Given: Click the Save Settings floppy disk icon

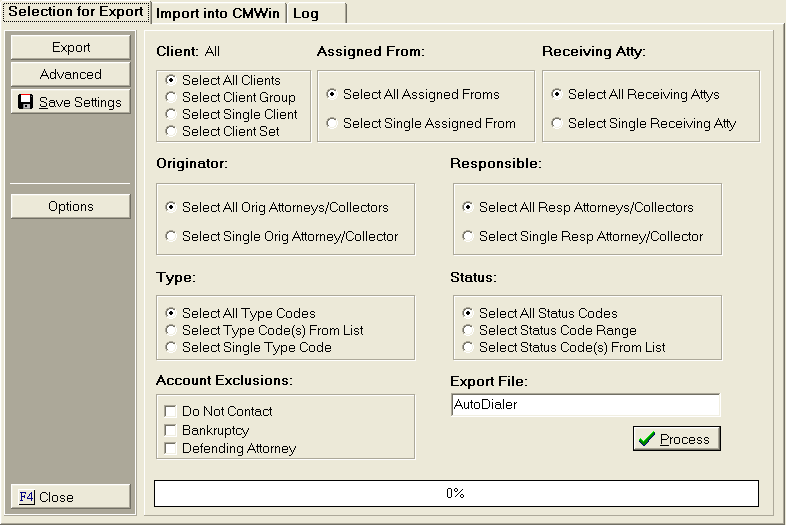Looking at the screenshot, I should 26,102.
